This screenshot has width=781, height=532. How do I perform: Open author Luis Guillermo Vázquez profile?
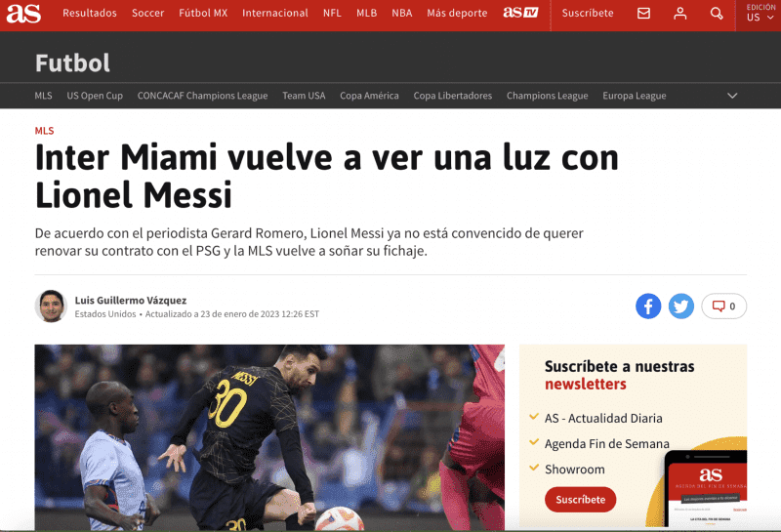(x=131, y=300)
